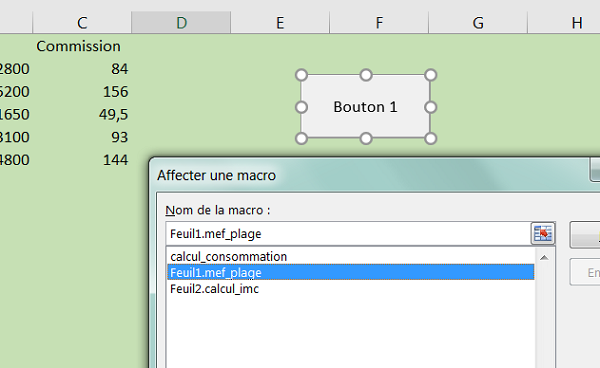The image size is (600, 368).
Task: Select Feuil2.calcul_imc in the macro list
Action: [351, 288]
